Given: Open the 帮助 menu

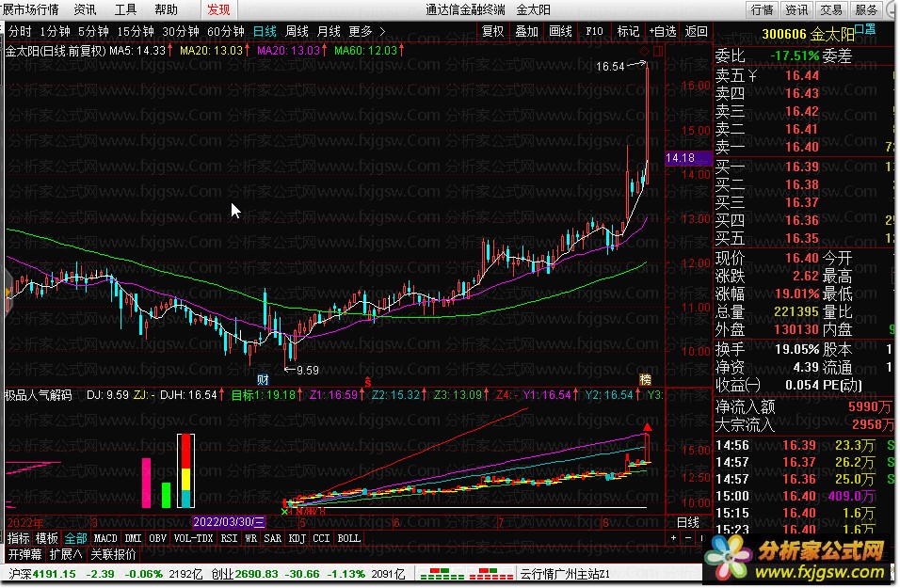Looking at the screenshot, I should pos(167,9).
